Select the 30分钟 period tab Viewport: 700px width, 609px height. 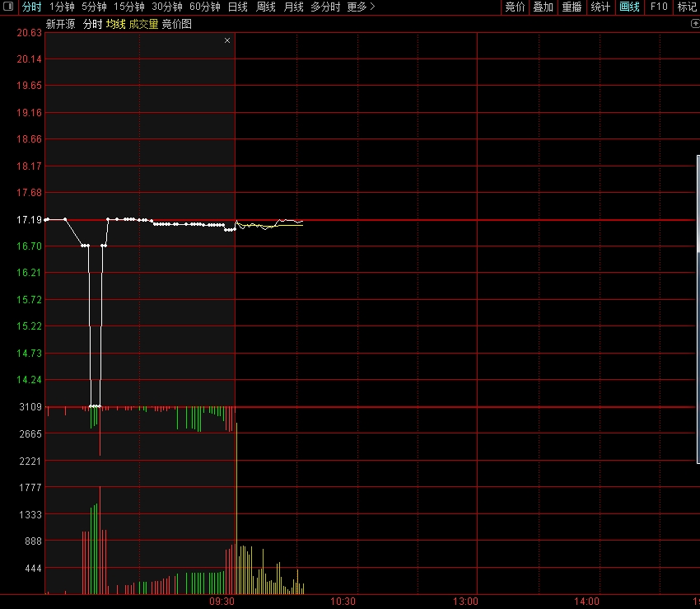tap(167, 7)
